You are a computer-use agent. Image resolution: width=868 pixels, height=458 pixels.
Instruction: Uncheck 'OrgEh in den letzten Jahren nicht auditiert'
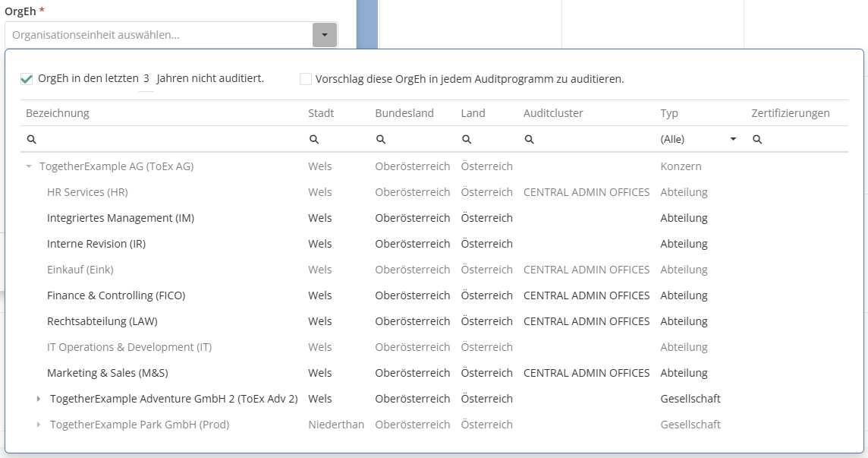tap(27, 79)
